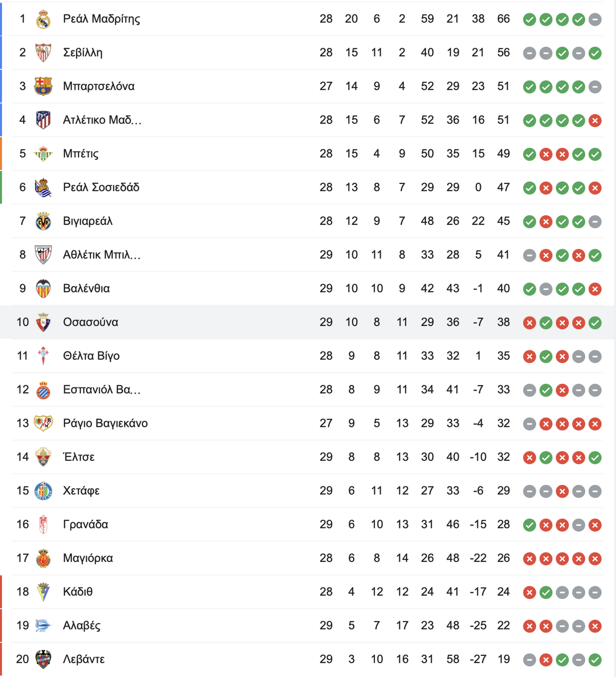Viewport: 616px width, 677px height.
Task: Click the Getafe blue round crest
Action: 43,491
